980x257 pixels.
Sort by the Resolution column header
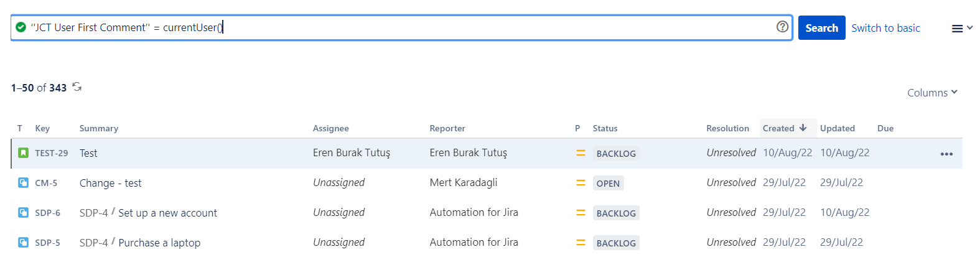(727, 128)
